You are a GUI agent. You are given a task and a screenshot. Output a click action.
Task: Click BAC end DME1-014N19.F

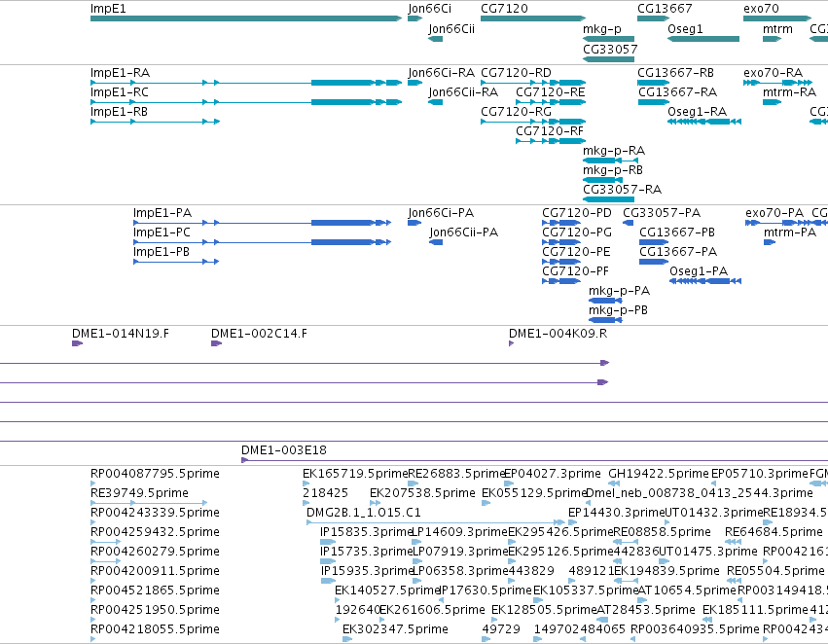[x=77, y=343]
